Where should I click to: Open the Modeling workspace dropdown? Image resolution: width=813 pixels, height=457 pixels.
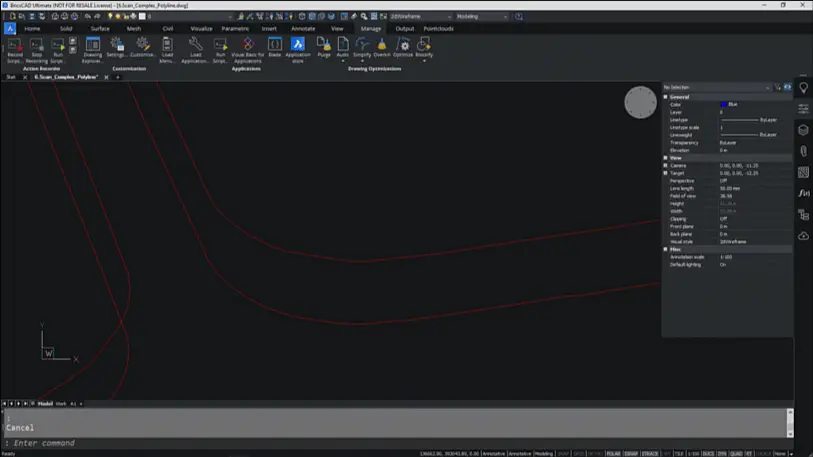(x=482, y=17)
